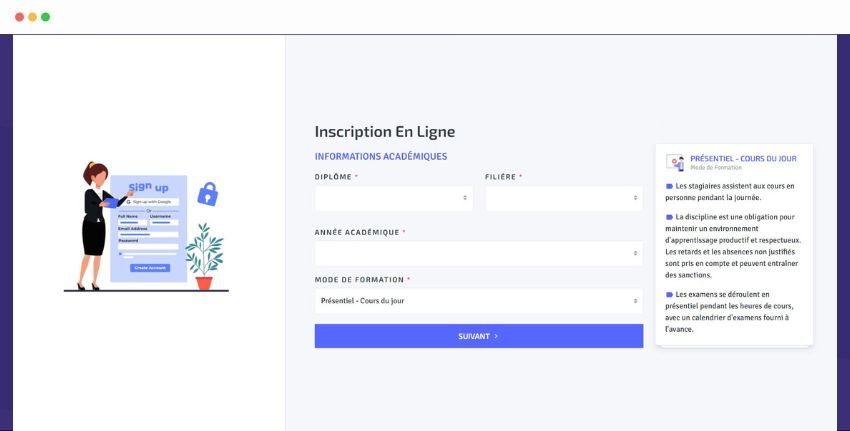Click the green window maximize dot

click(x=46, y=17)
